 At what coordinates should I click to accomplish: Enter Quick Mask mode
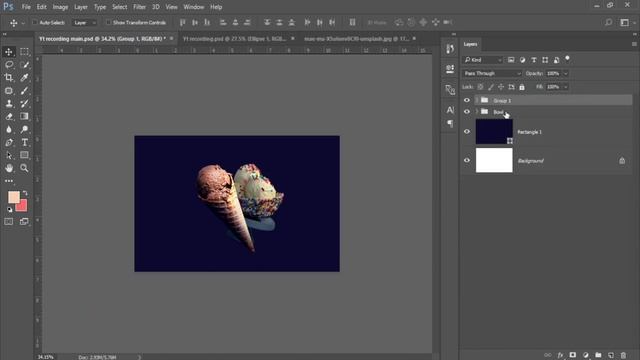tap(9, 222)
